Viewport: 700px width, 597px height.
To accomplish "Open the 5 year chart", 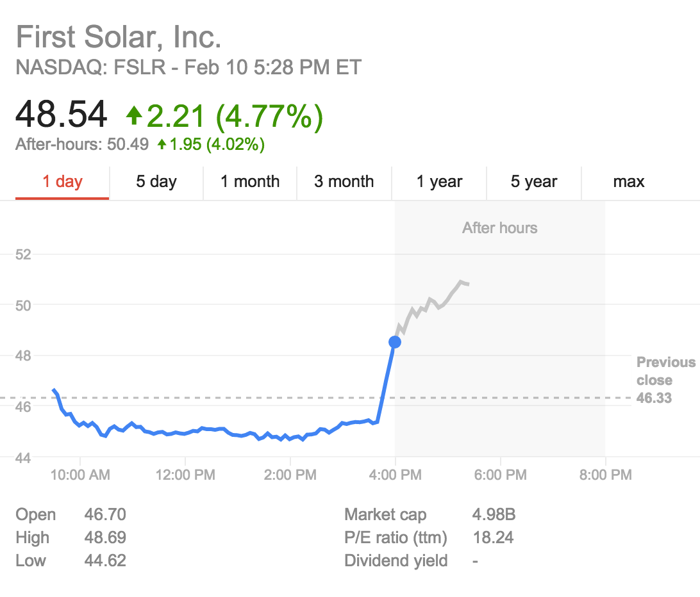I will (x=533, y=182).
